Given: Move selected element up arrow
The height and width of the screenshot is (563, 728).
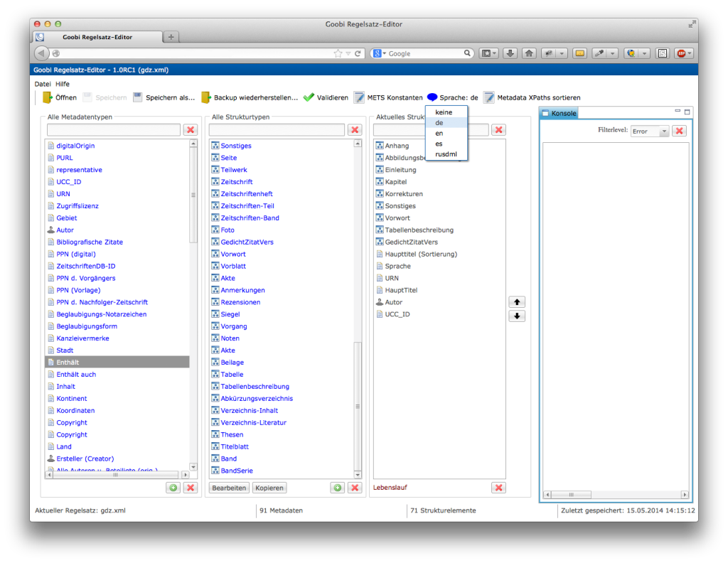Looking at the screenshot, I should point(517,302).
